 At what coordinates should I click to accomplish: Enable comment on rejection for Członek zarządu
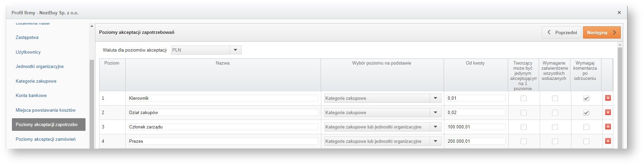[x=586, y=127]
